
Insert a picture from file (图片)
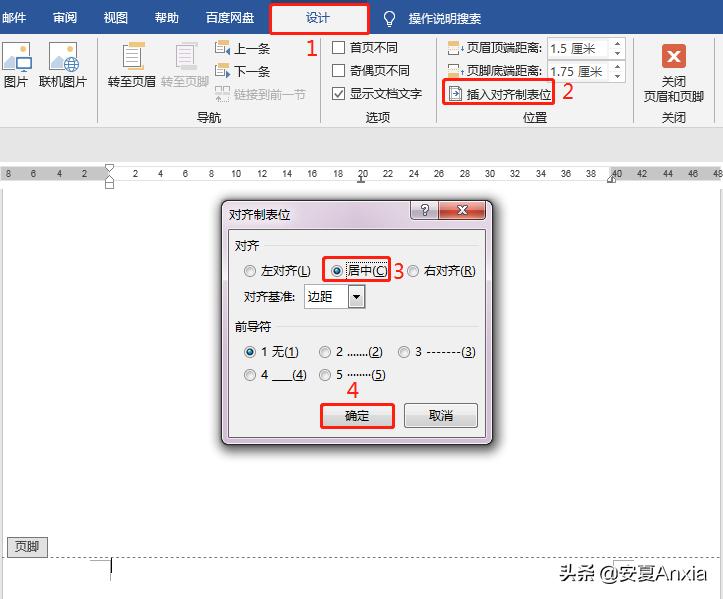click(17, 65)
